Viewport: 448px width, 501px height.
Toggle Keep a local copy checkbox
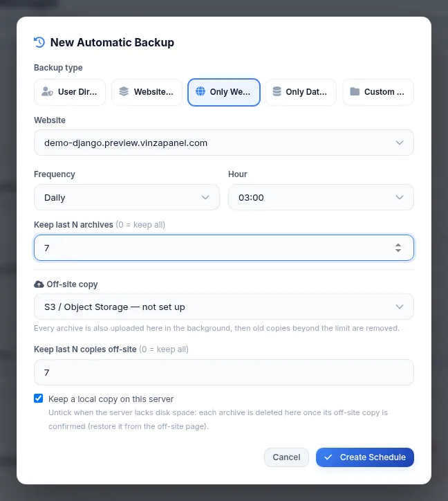click(x=38, y=399)
